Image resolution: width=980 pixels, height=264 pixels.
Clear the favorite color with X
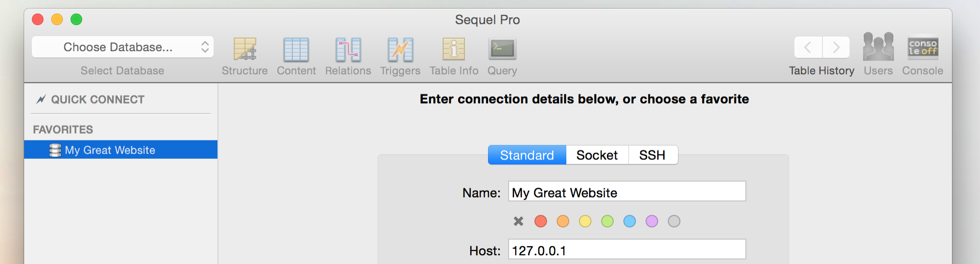(519, 221)
